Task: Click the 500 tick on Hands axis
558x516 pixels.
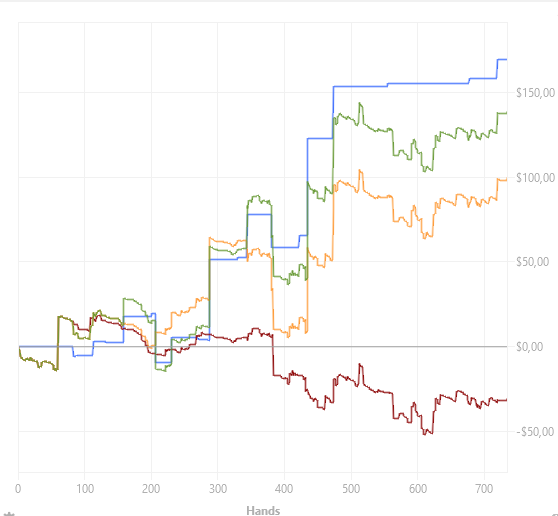Action: (351, 489)
